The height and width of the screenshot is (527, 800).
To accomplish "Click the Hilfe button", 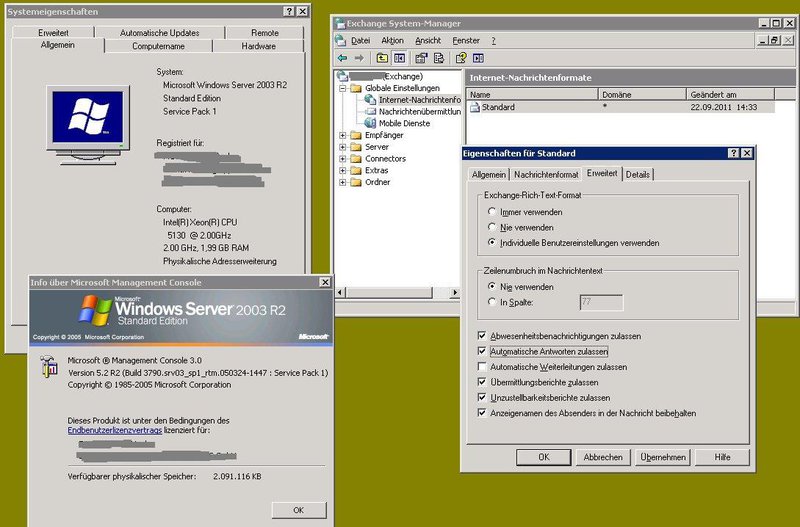I will [722, 457].
